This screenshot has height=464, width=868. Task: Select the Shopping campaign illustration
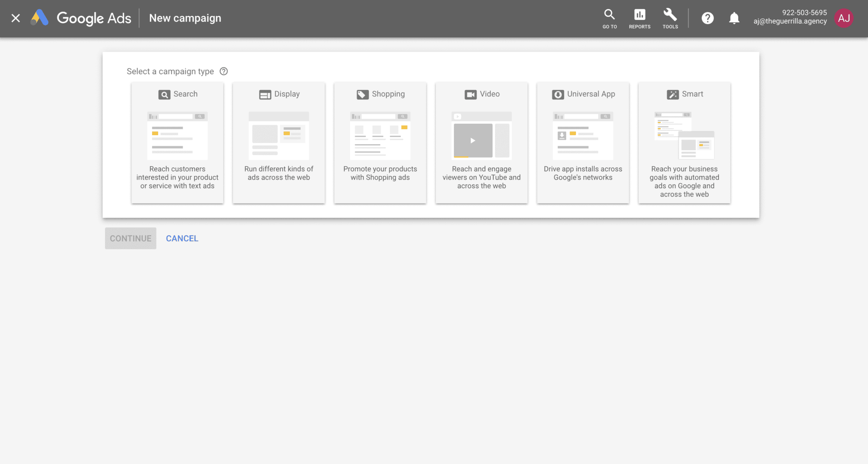click(380, 136)
